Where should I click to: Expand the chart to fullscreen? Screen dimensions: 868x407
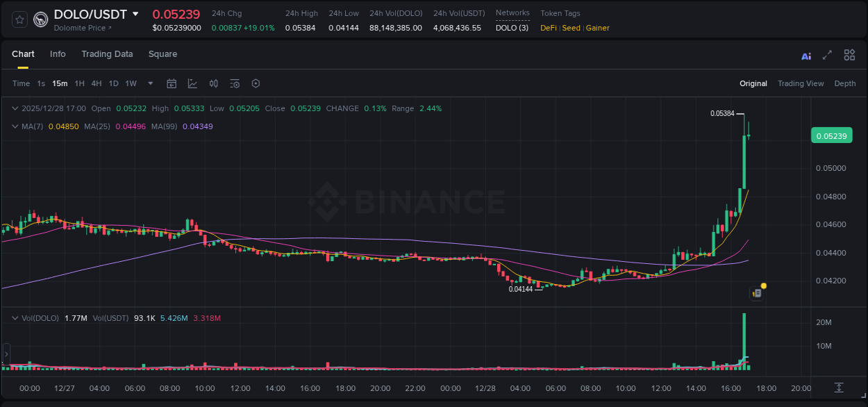(826, 55)
